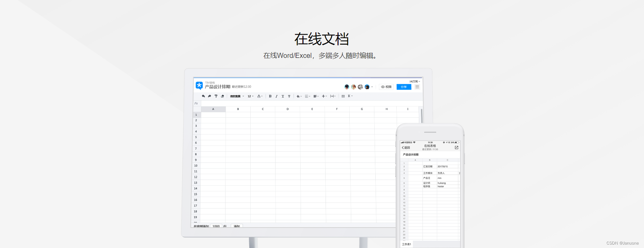Image resolution: width=644 pixels, height=248 pixels.
Task: Open the 工作表1 sheet tab on phone
Action: click(407, 244)
